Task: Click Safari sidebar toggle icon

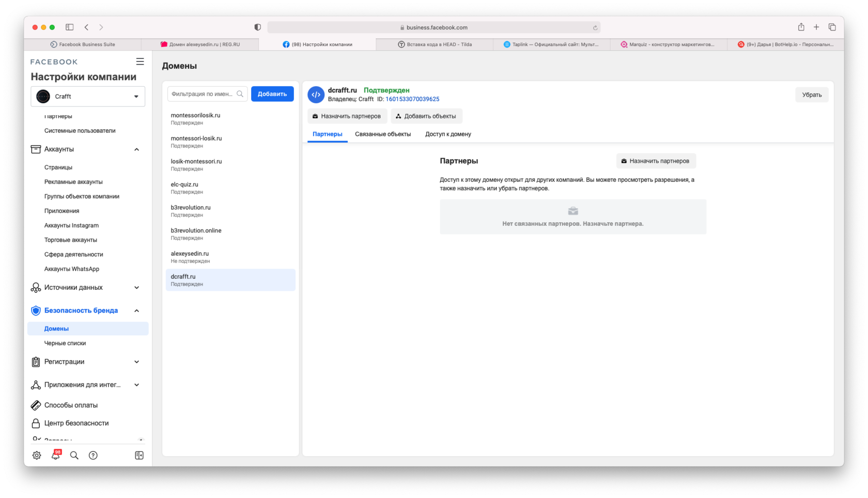Action: (70, 27)
